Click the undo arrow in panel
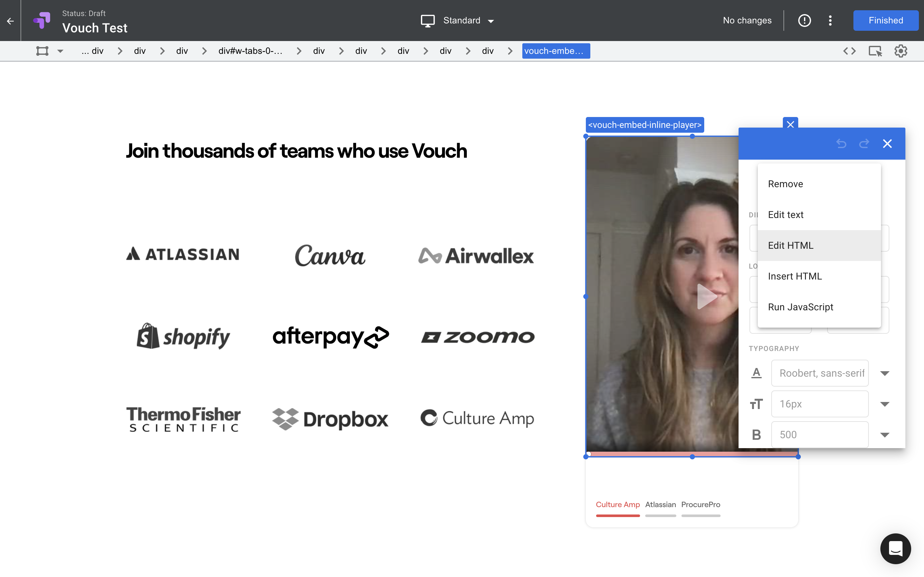The height and width of the screenshot is (577, 924). point(841,144)
